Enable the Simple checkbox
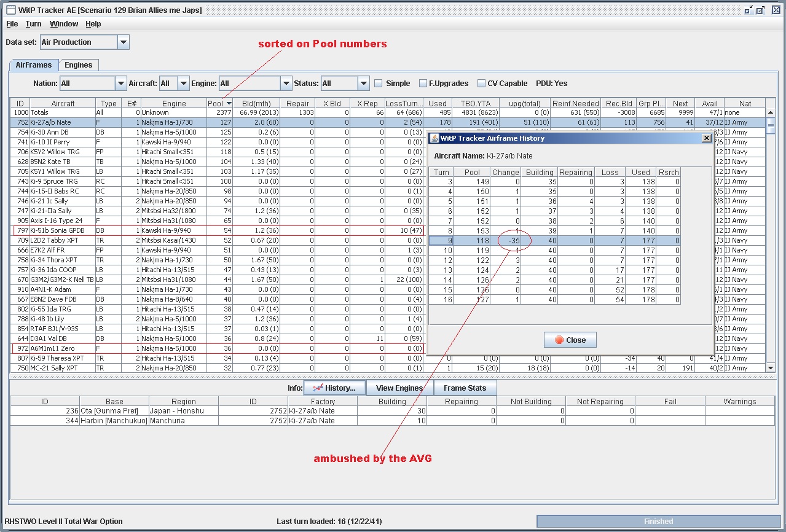Viewport: 786px width, 532px height. point(379,84)
